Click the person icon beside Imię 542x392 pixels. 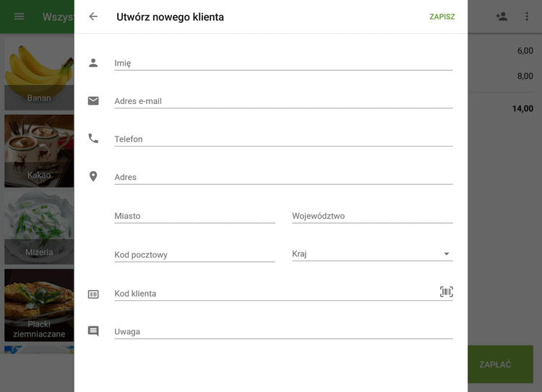(x=93, y=63)
